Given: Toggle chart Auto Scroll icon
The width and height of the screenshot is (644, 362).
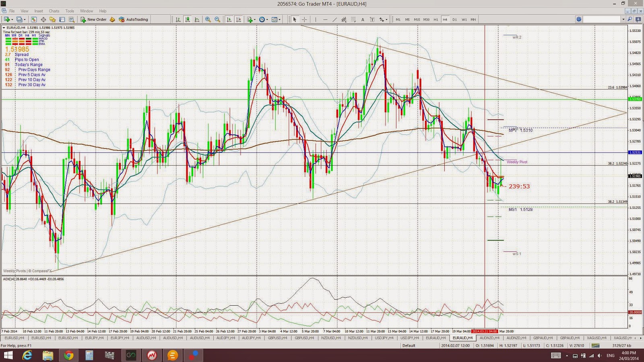Looking at the screenshot, I should coord(229,19).
